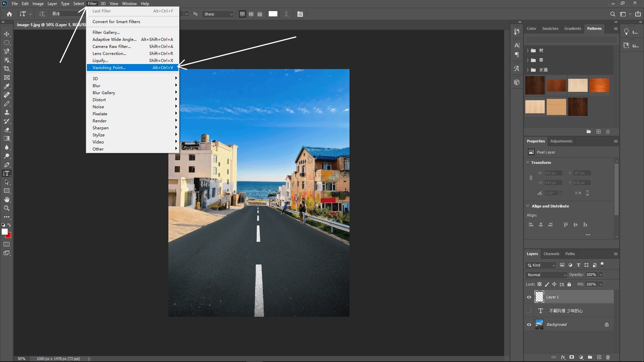Click the flip horizontal button in Transform
Viewport: 644px width, 362px height.
[578, 193]
